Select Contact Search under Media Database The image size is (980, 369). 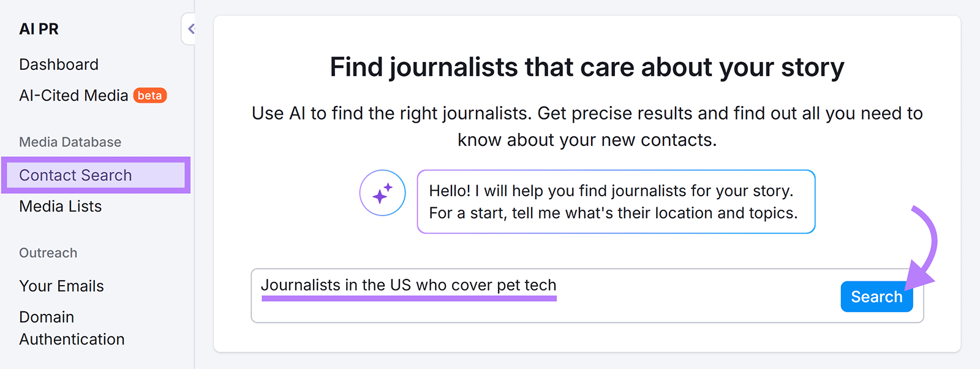(75, 175)
